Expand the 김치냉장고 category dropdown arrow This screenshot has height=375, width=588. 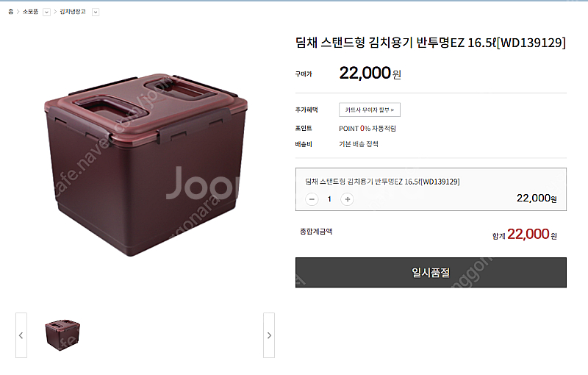click(96, 12)
